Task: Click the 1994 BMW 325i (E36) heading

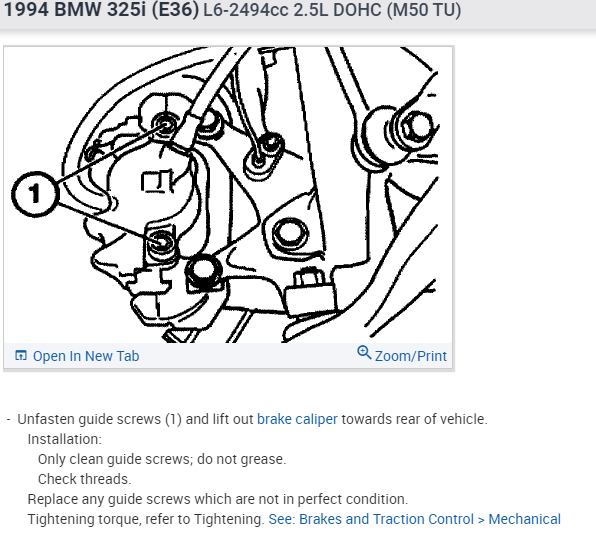Action: coord(101,9)
